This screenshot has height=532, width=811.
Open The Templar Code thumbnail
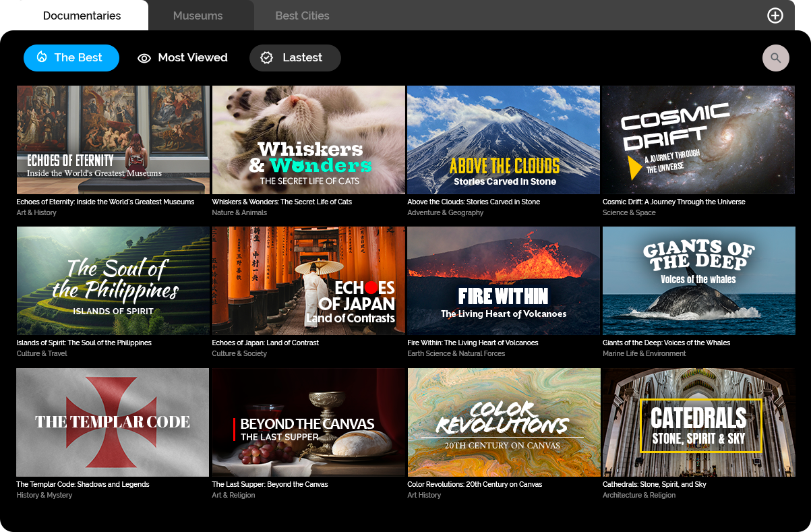pyautogui.click(x=113, y=422)
